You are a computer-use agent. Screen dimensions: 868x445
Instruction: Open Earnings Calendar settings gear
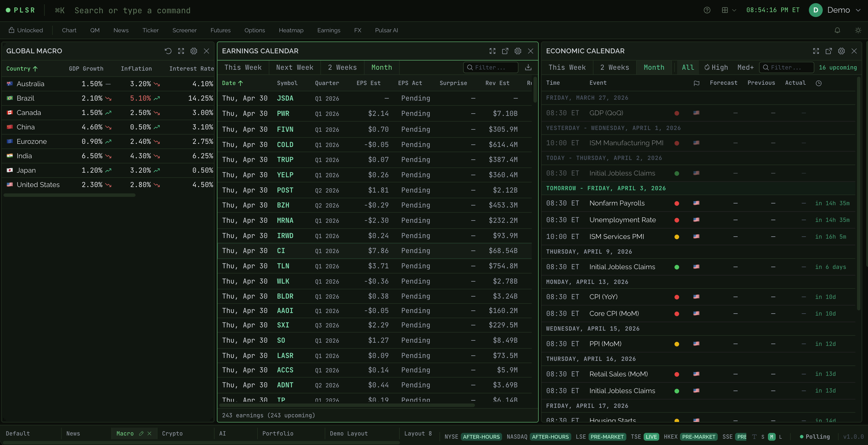coord(518,51)
